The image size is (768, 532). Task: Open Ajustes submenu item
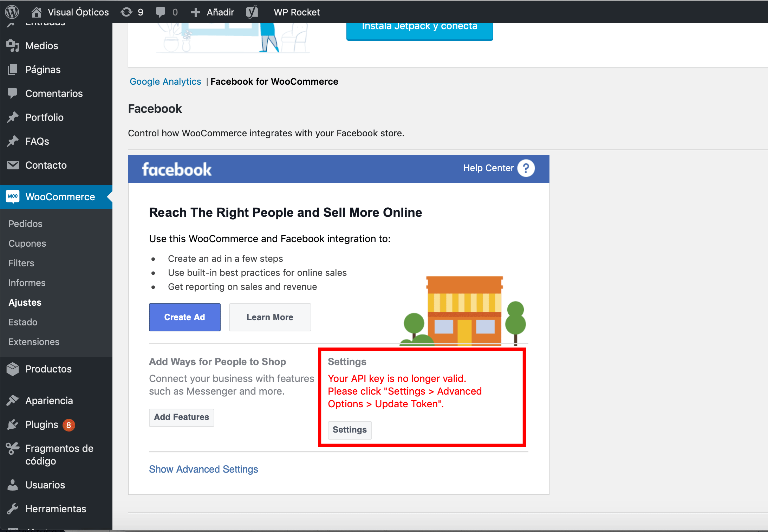click(x=25, y=303)
